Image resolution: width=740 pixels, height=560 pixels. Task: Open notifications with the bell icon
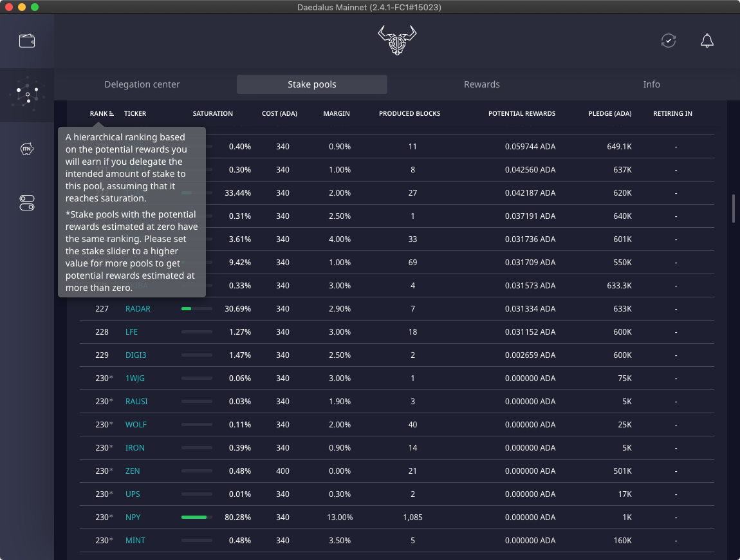(x=707, y=41)
